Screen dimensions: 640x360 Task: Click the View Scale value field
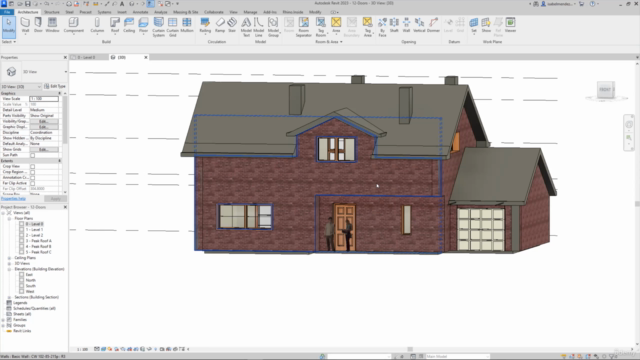pyautogui.click(x=44, y=99)
